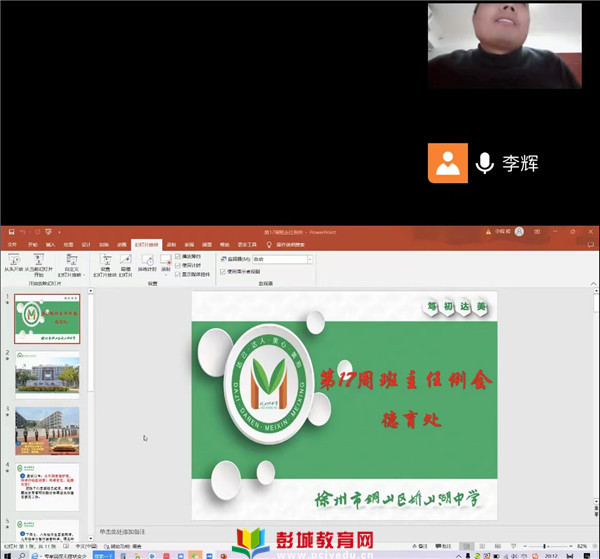
Task: Click the slide title 第17周班主任例会
Action: click(x=406, y=380)
